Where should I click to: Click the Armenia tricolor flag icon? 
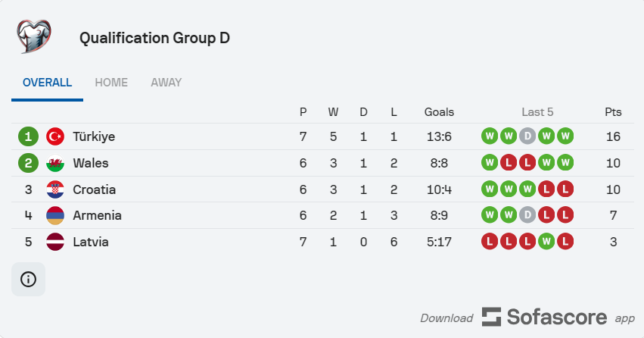coord(55,215)
